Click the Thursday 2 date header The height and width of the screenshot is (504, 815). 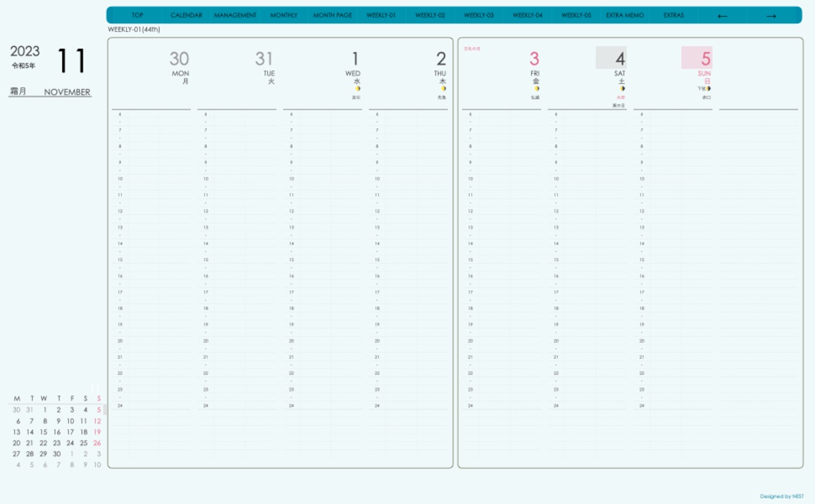point(441,59)
